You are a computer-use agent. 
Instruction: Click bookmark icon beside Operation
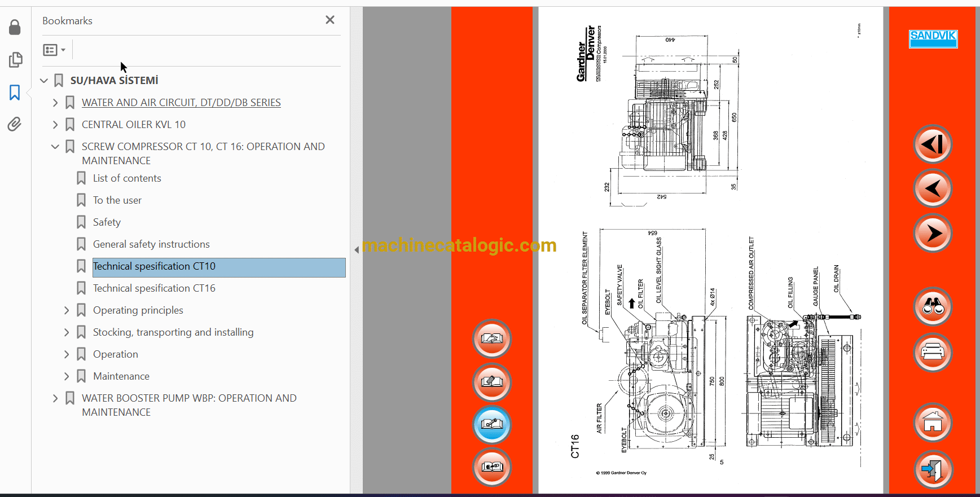[81, 354]
